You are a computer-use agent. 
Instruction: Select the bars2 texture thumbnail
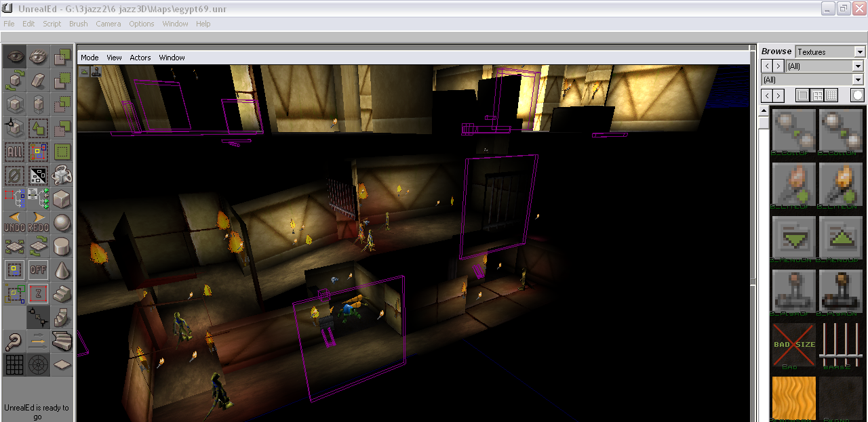[x=841, y=345]
